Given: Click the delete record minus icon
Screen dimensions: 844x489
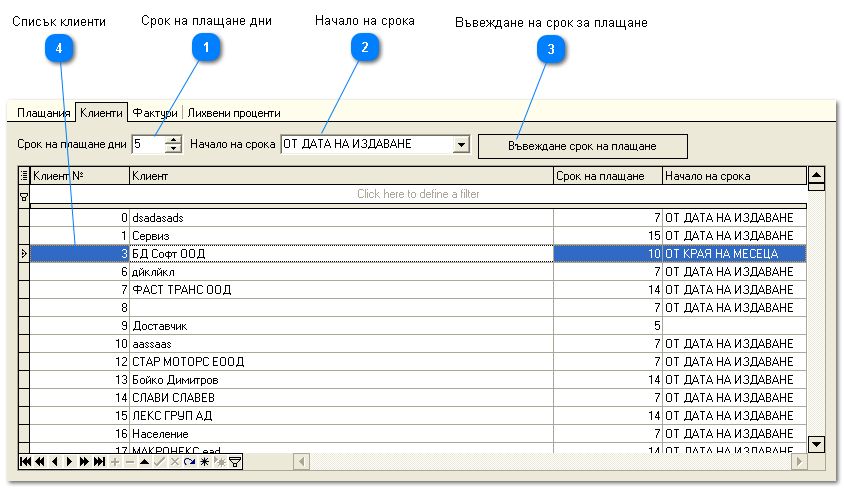Looking at the screenshot, I should pyautogui.click(x=130, y=462).
